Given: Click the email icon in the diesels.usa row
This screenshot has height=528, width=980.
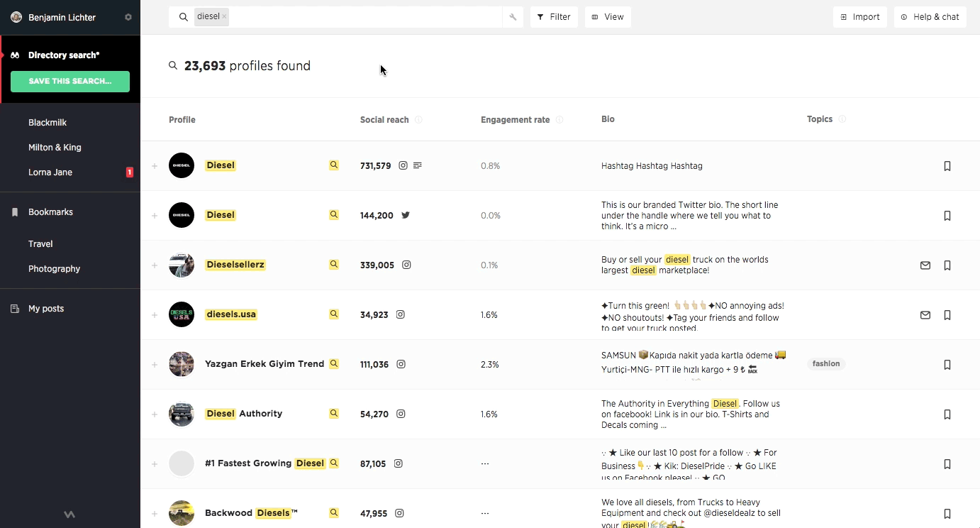Looking at the screenshot, I should point(925,315).
